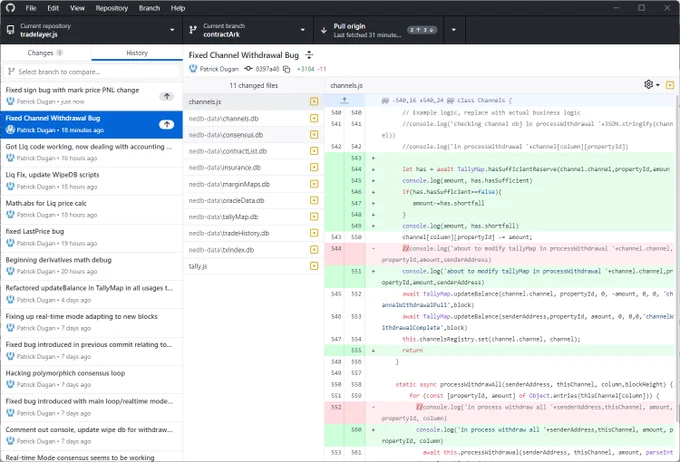Click the push arrow on the mark price commit
680x462 pixels.
click(x=167, y=96)
